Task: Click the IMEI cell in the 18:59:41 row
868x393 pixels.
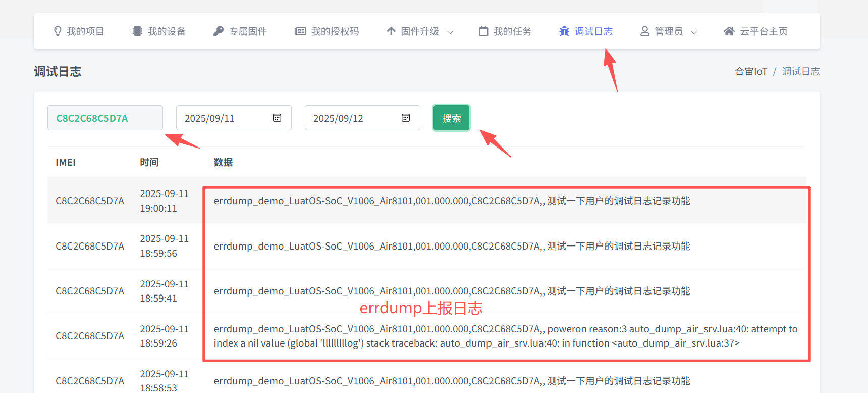Action: (x=90, y=291)
